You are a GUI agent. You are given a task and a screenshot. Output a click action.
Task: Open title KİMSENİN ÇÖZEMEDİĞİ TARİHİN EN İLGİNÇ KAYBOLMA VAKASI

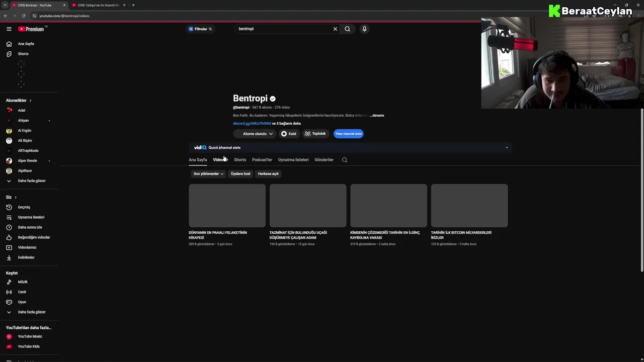pos(385,235)
